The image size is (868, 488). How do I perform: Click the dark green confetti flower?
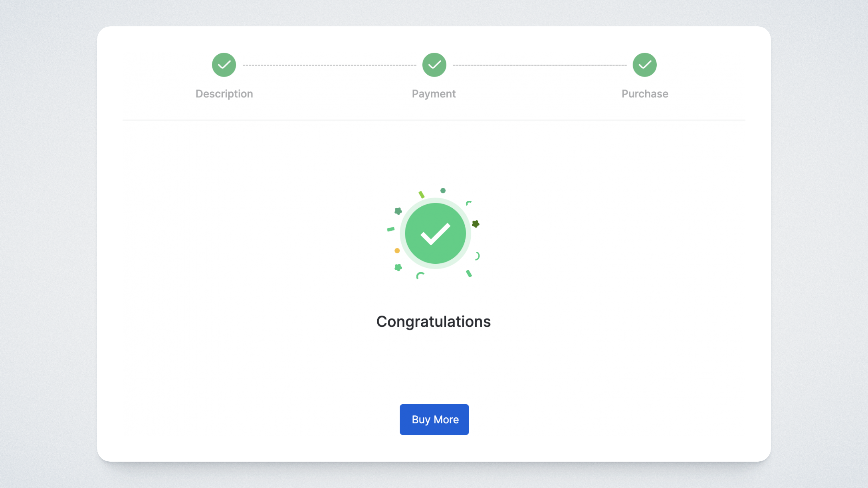pos(476,224)
